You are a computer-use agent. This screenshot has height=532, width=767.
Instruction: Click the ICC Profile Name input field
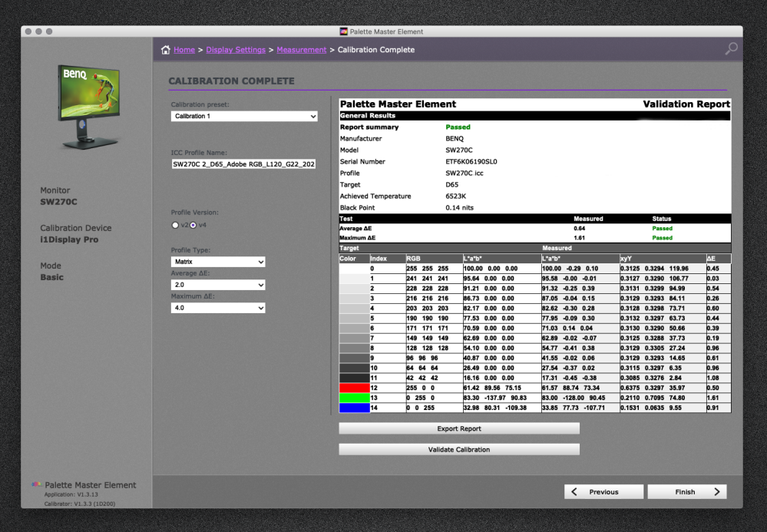tap(243, 164)
